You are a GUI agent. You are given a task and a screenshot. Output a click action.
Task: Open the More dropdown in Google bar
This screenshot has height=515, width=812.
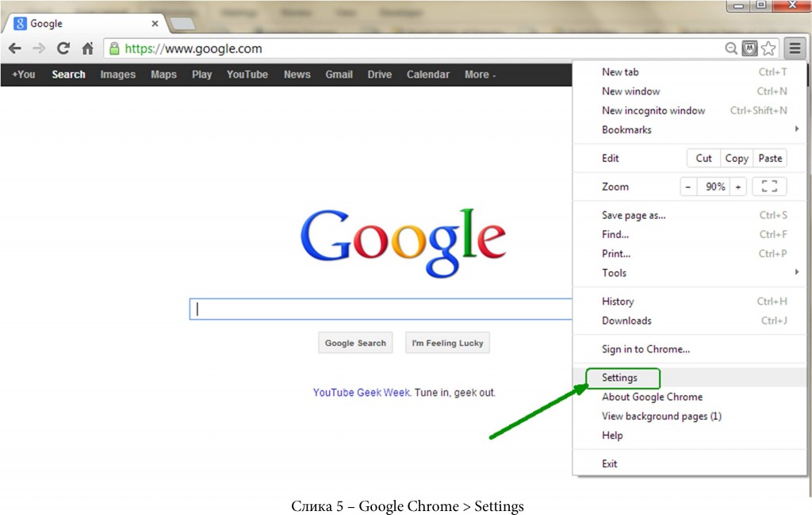(x=480, y=75)
